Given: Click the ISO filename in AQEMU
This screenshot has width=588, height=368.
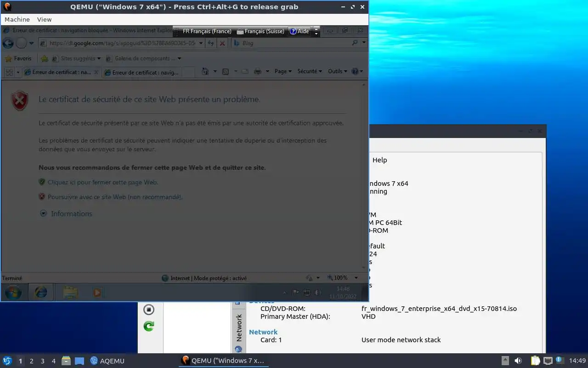Looking at the screenshot, I should pyautogui.click(x=439, y=309).
